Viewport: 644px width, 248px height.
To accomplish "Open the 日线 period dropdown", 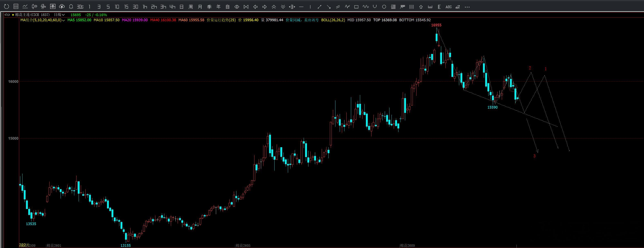I will pyautogui.click(x=59, y=15).
